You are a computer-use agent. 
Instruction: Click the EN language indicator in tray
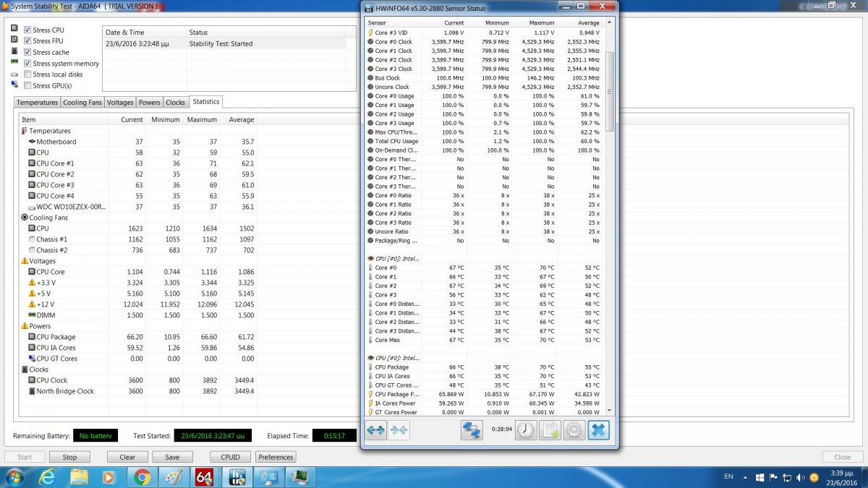728,477
